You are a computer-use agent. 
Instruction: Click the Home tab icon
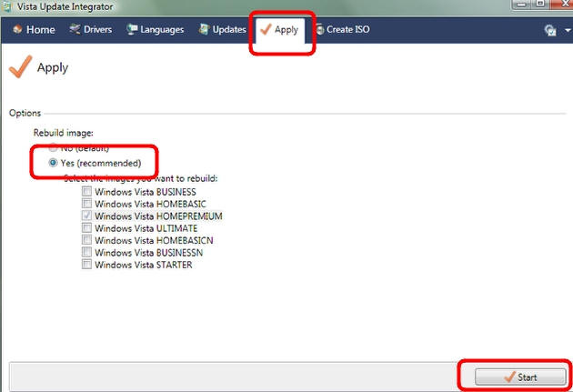[17, 30]
